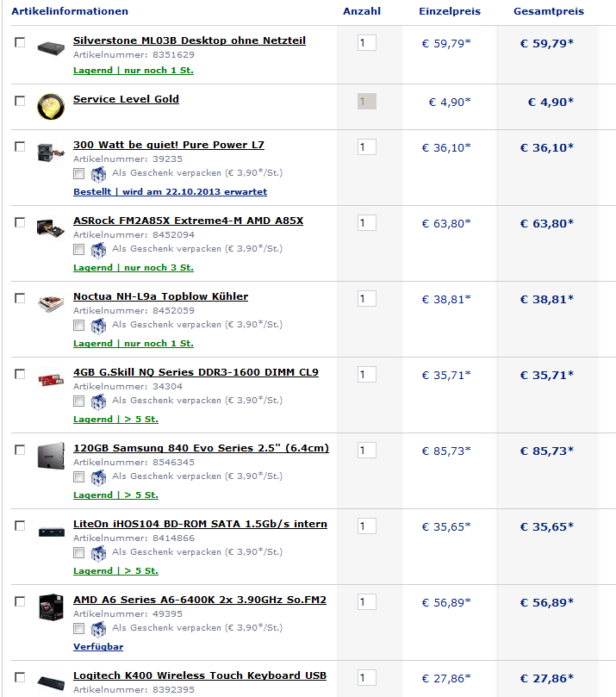Image resolution: width=616 pixels, height=697 pixels.
Task: Open Noctua NH-L9a Topblow Kühler link
Action: tap(161, 296)
